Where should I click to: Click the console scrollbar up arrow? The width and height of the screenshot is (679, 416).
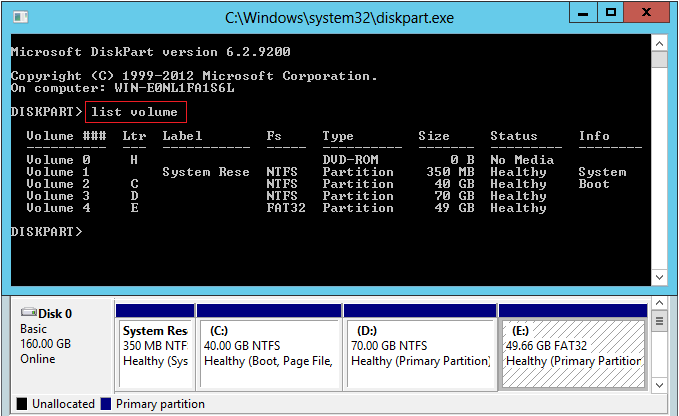(659, 43)
